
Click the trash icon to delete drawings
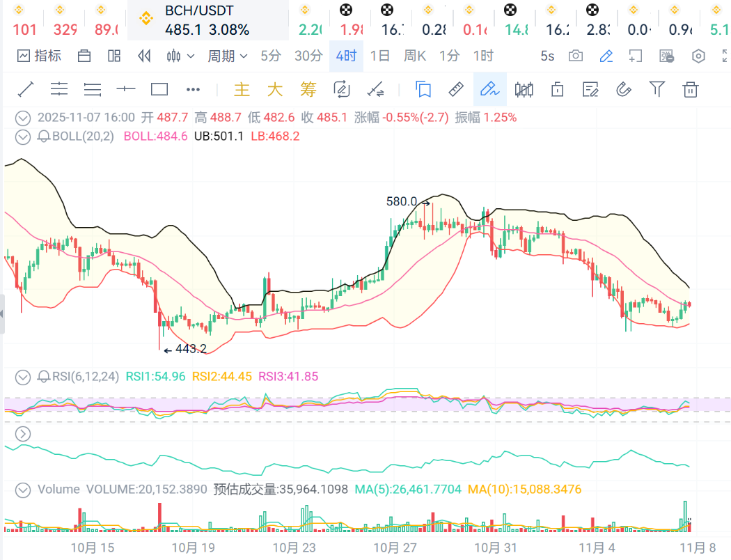690,89
